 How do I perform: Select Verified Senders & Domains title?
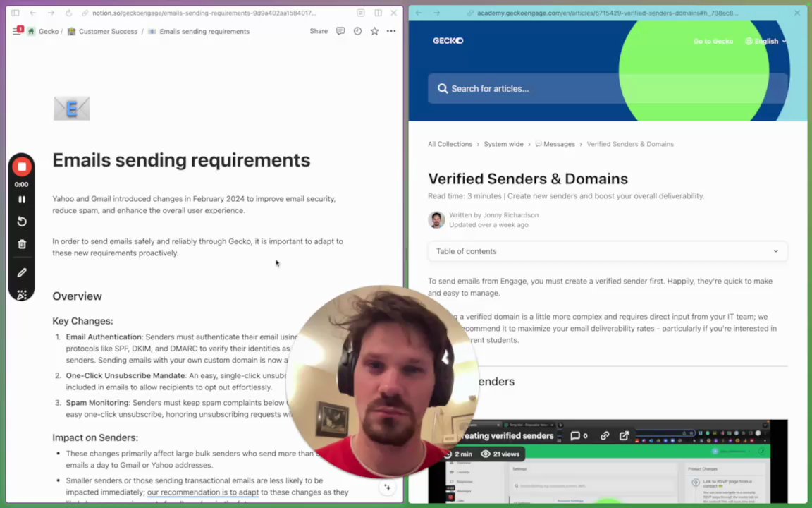(528, 179)
